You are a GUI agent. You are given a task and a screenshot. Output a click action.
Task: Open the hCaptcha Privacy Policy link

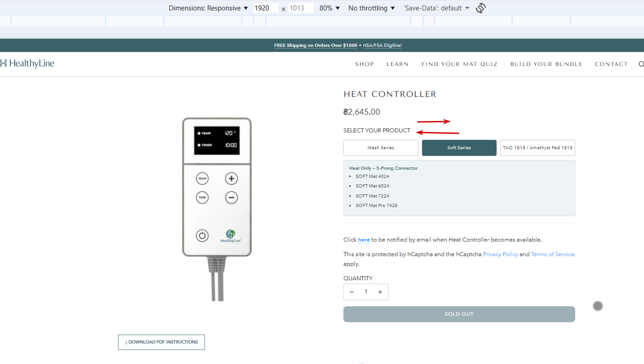click(x=500, y=254)
